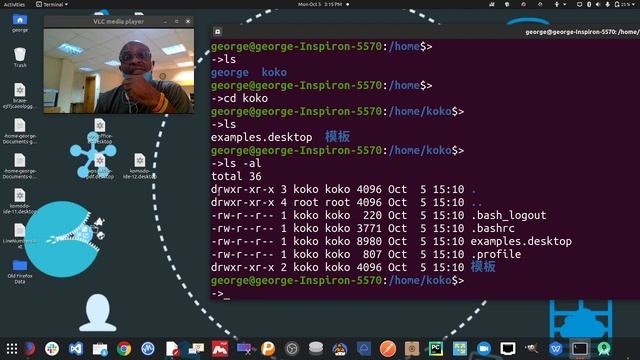Image resolution: width=640 pixels, height=360 pixels.
Task: Click Activities in the top bar
Action: click(x=14, y=4)
